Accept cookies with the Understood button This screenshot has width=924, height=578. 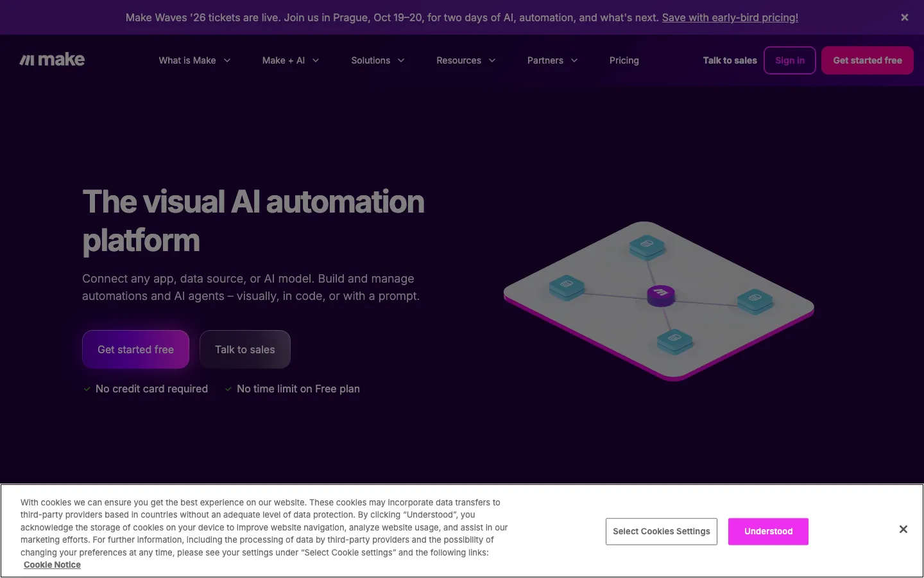point(768,531)
